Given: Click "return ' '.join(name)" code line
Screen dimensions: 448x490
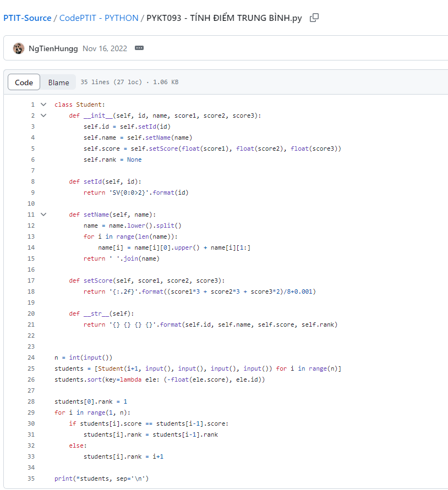Looking at the screenshot, I should (122, 258).
